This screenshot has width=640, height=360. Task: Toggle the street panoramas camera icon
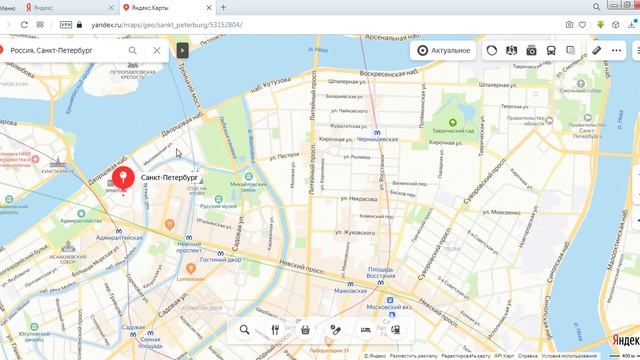[x=531, y=50]
